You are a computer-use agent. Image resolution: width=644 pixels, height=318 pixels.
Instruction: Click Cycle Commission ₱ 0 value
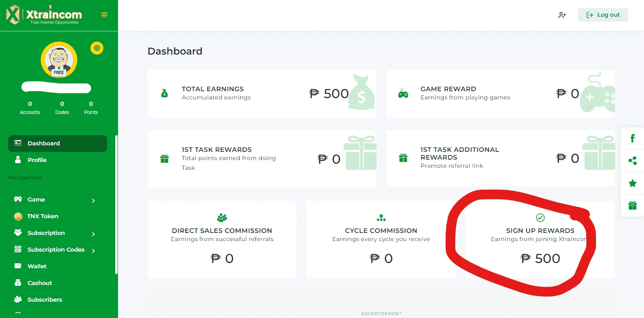pos(381,258)
